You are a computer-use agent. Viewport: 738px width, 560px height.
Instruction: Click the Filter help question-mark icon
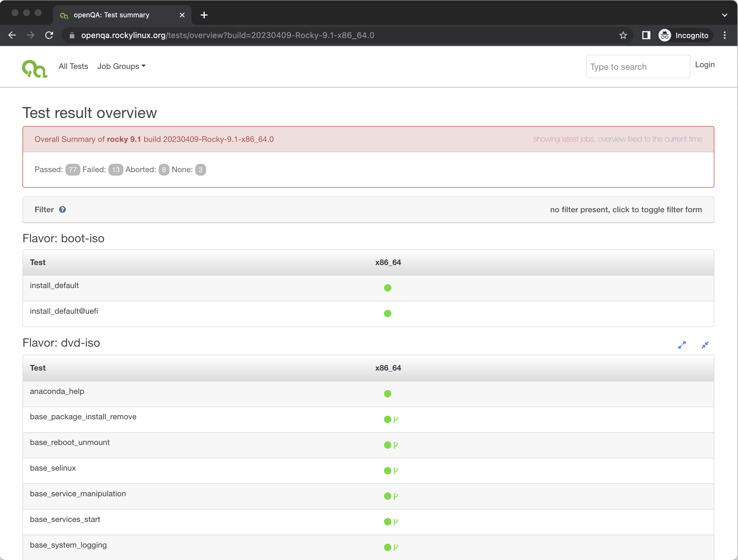click(63, 210)
